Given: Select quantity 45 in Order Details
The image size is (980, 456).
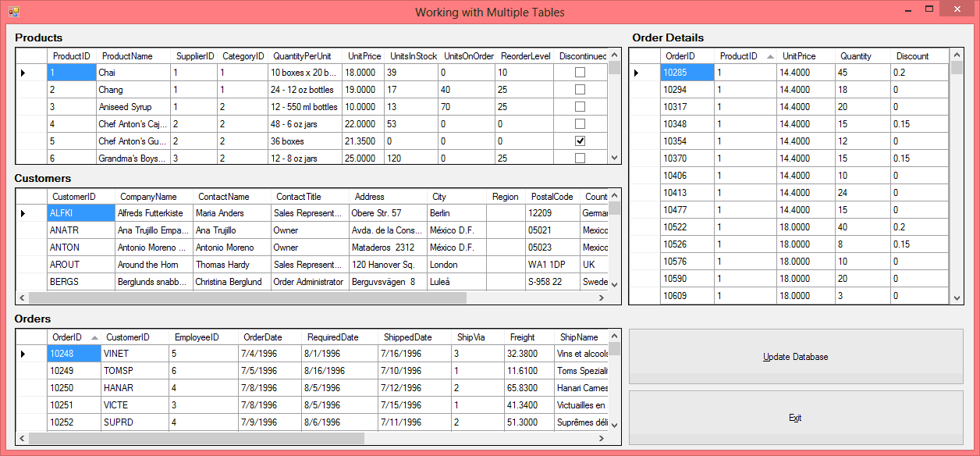Looking at the screenshot, I should click(863, 72).
